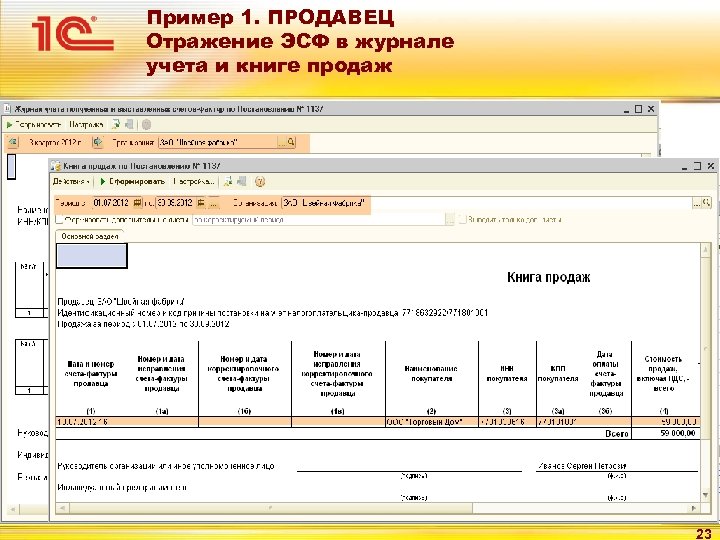The width and height of the screenshot is (720, 540).
Task: Click ellipsis select button at right of organization field in Книга продаж
Action: pyautogui.click(x=697, y=202)
